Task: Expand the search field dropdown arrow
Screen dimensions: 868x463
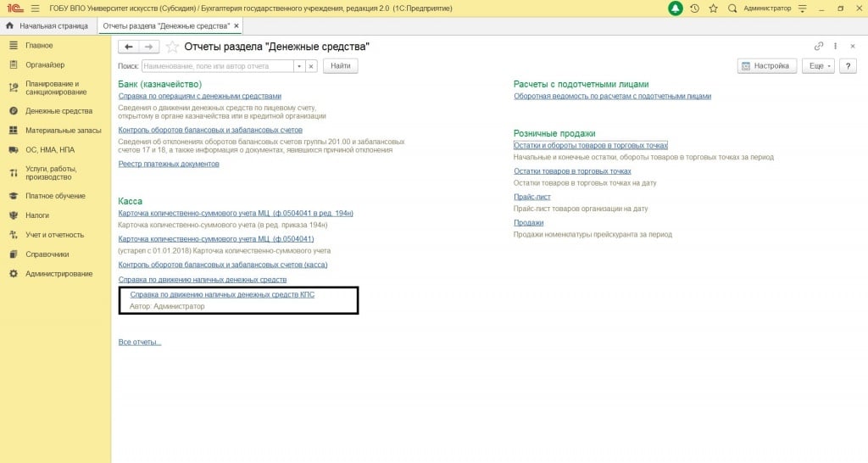Action: coord(298,66)
